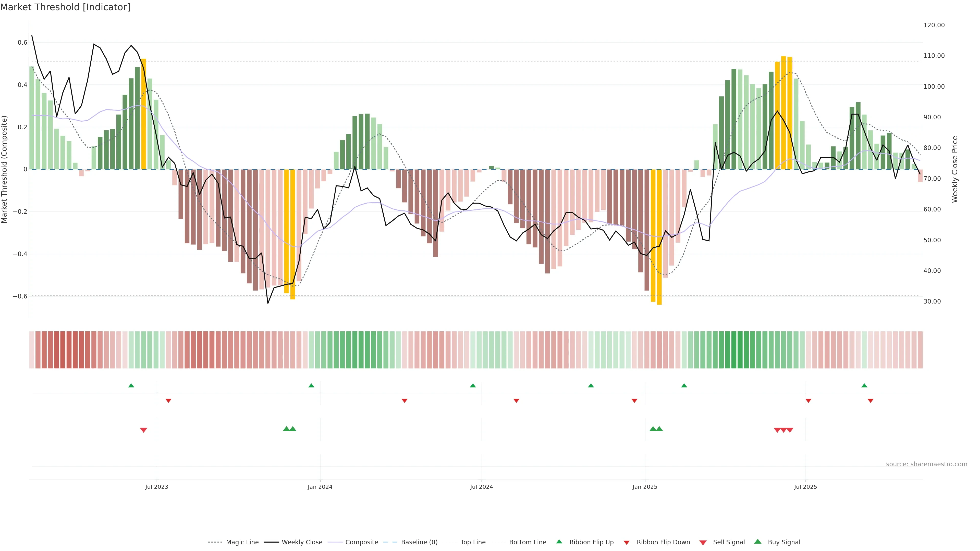This screenshot has width=980, height=551.
Task: Toggle Top Line legend entry
Action: pyautogui.click(x=473, y=542)
